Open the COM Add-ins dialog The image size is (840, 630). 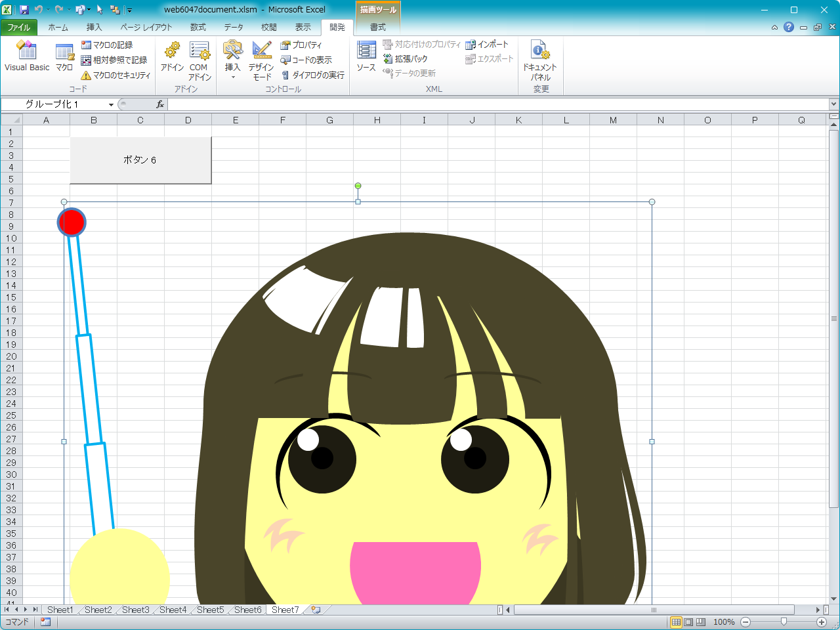pyautogui.click(x=199, y=59)
